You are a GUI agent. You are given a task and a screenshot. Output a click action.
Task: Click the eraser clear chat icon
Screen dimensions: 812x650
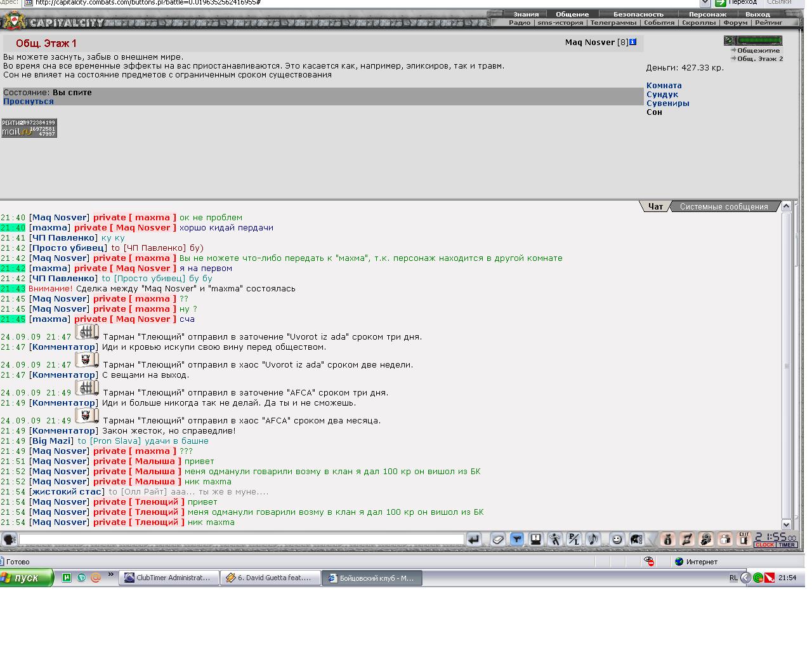click(498, 540)
